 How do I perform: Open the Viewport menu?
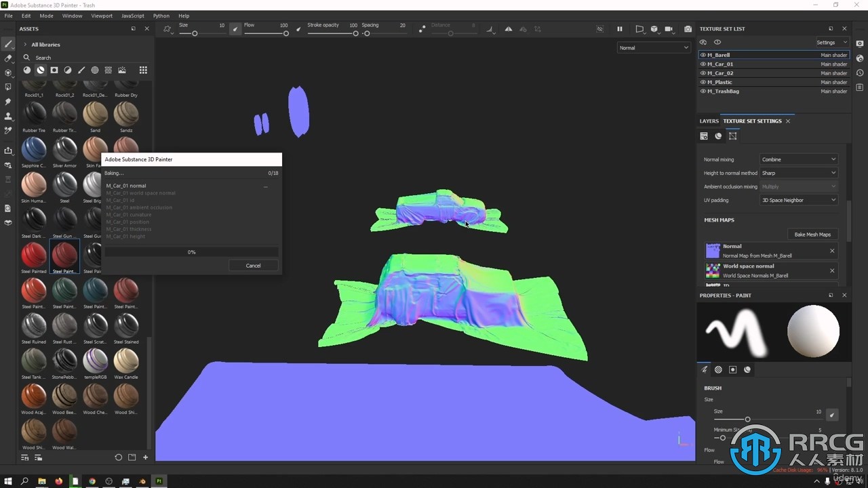click(102, 16)
